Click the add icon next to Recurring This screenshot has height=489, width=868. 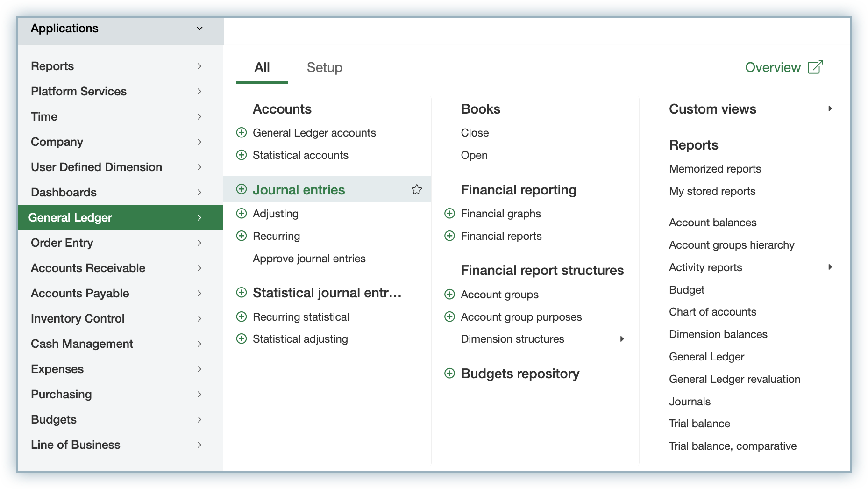[x=242, y=236]
